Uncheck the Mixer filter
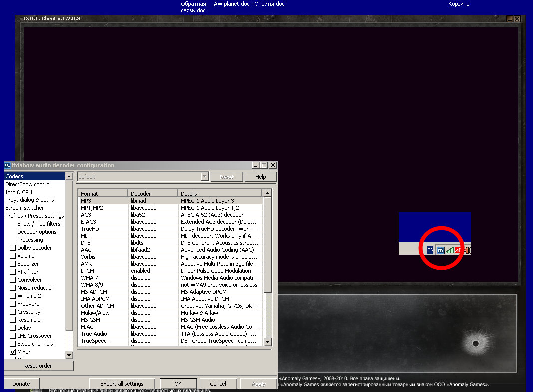Screen dimensions: 533x392 click(13, 352)
